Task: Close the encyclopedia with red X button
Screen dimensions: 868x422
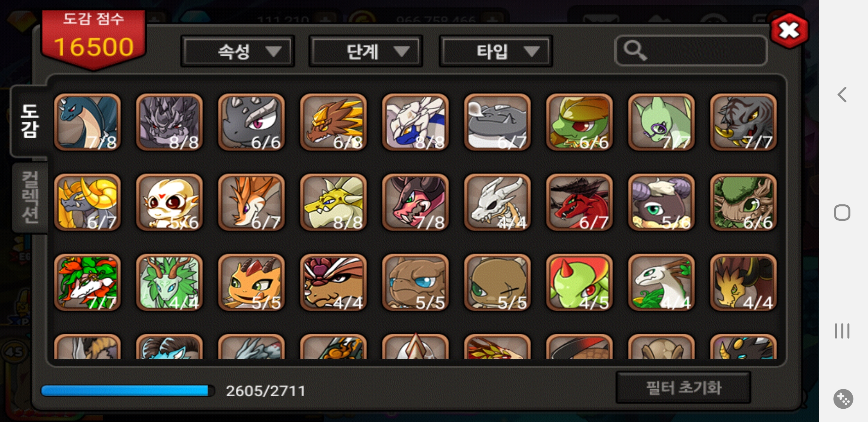Action: coord(789,30)
